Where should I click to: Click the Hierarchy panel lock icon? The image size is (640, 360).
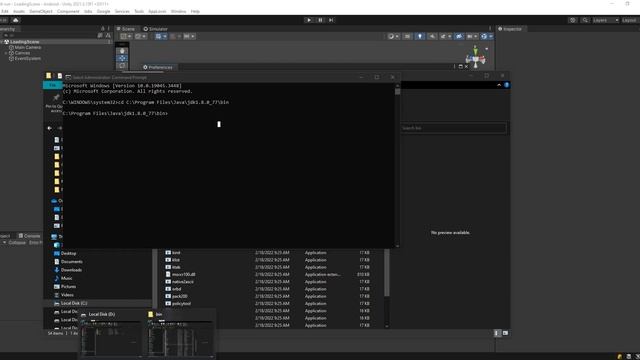click(x=103, y=29)
